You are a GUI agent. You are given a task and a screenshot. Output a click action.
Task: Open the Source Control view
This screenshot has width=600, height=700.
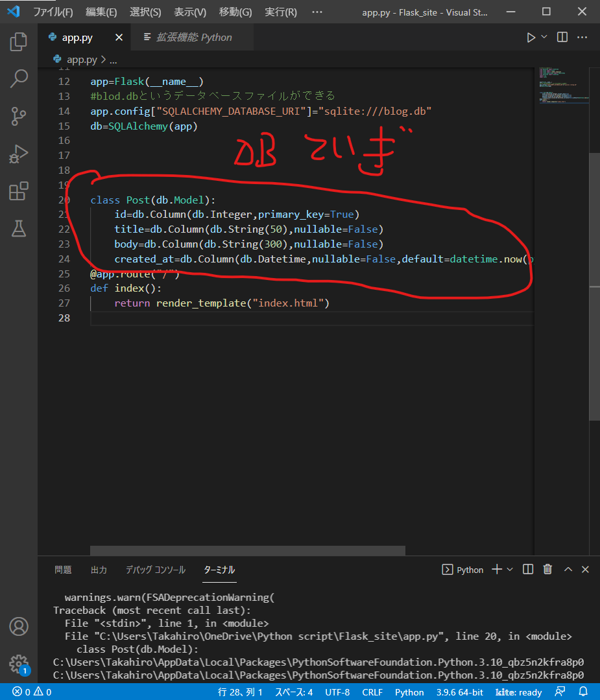click(x=19, y=117)
